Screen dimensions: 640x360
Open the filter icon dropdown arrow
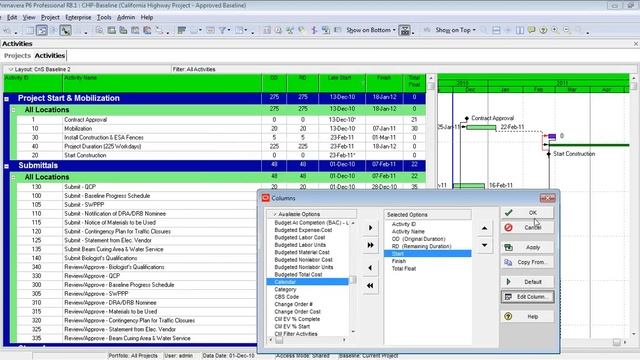point(229,30)
